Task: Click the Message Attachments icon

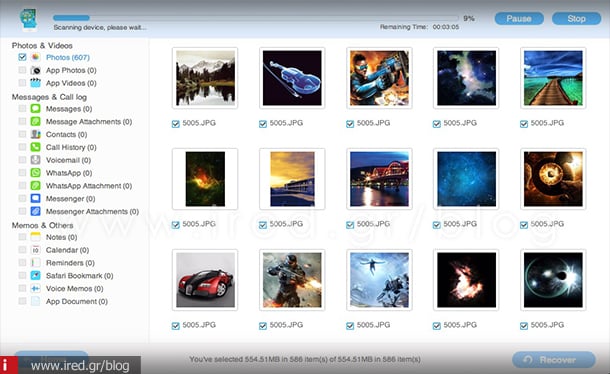Action: [x=35, y=121]
